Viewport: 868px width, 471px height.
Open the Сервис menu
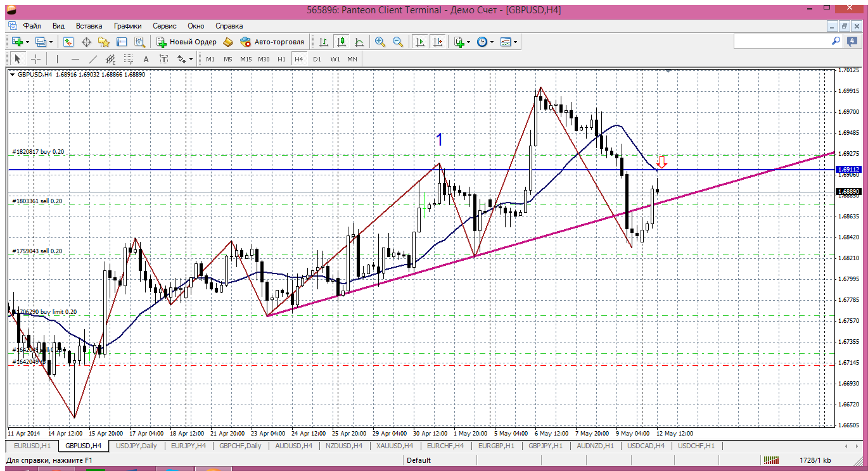click(165, 26)
